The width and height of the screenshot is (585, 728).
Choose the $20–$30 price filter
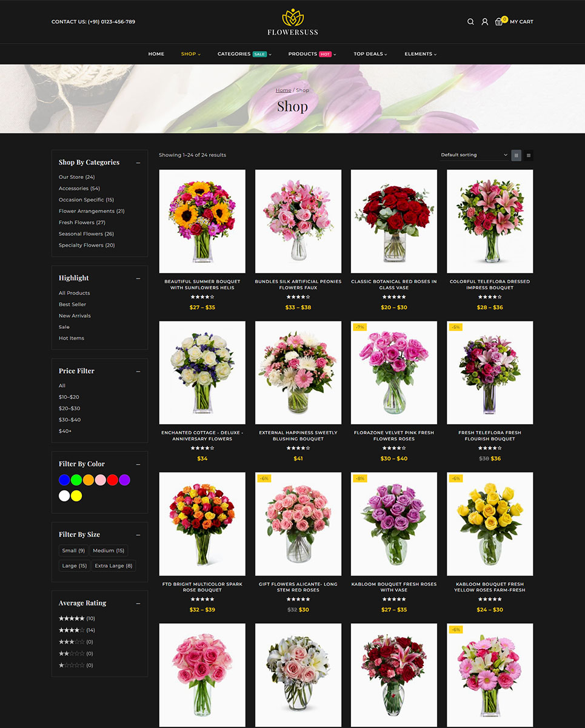[x=69, y=408]
